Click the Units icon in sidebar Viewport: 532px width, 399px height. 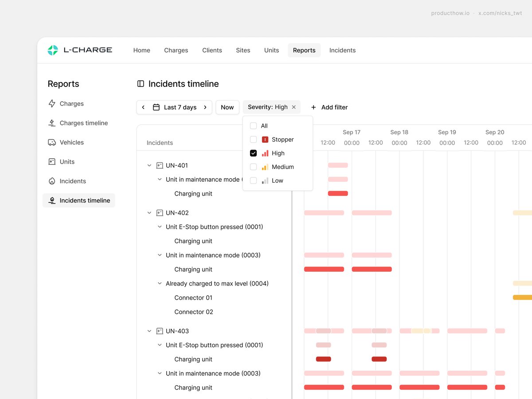click(x=52, y=162)
